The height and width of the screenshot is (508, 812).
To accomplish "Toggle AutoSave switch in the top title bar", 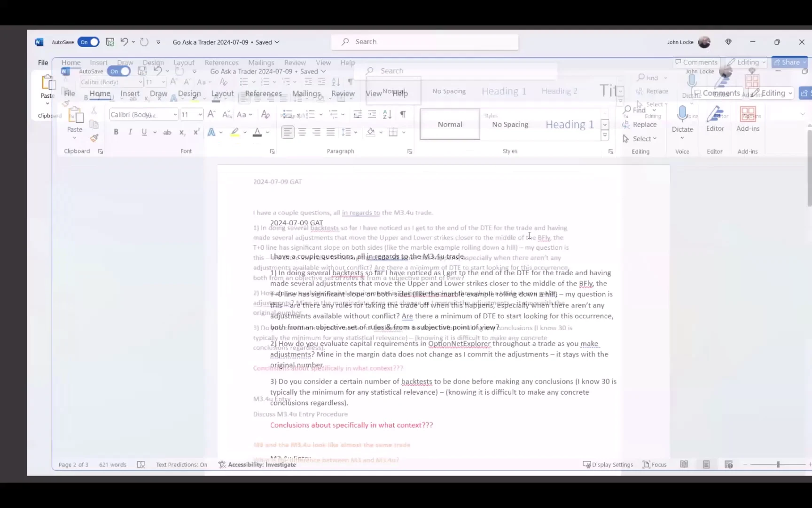I will pyautogui.click(x=88, y=42).
